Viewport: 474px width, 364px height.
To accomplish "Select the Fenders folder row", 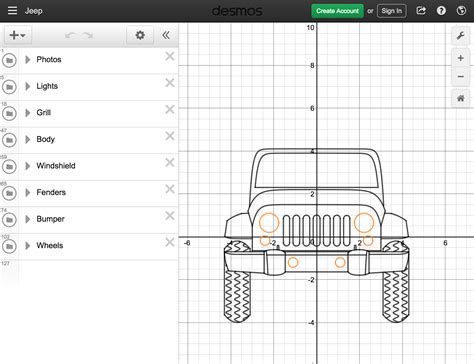I will tap(89, 193).
